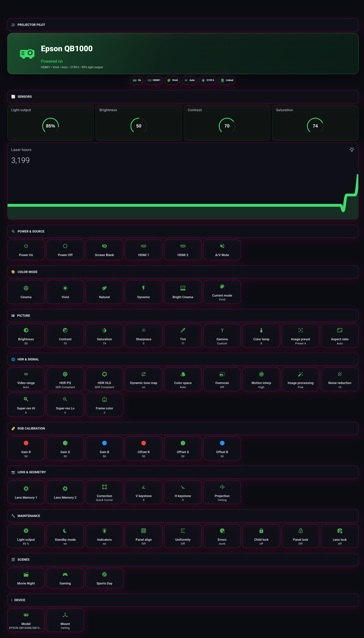Open Image processing tile
This screenshot has height=638, width=364.
coord(301,379)
